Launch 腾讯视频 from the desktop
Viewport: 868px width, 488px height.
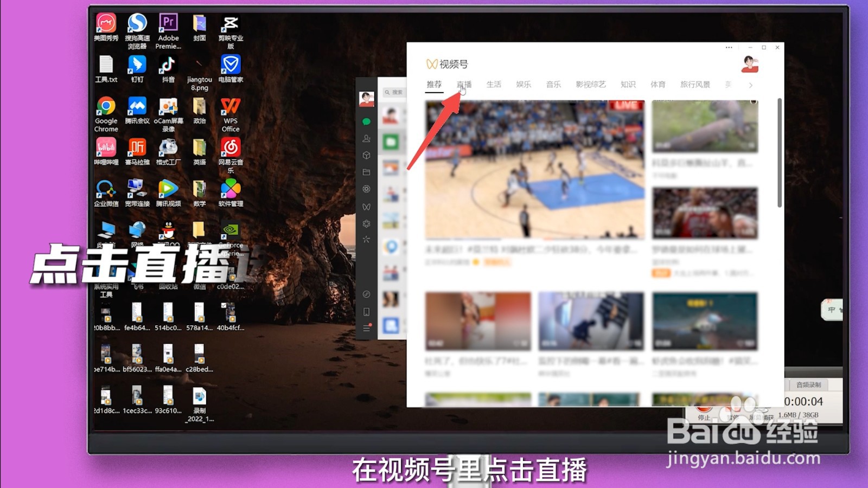168,193
